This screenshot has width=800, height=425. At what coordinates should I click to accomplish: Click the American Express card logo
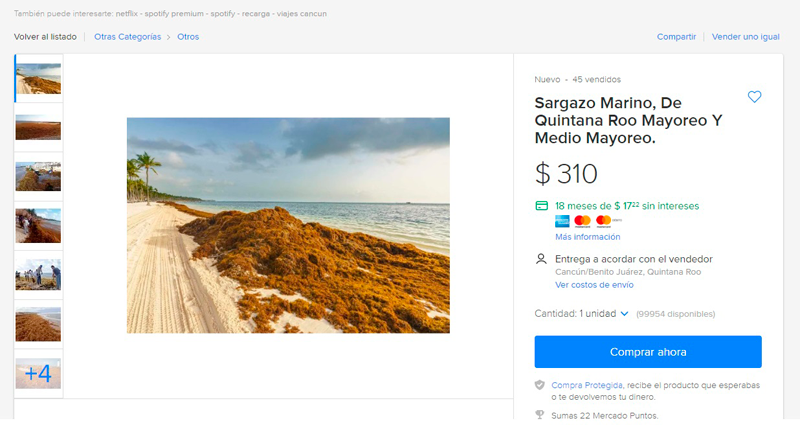[x=562, y=221]
